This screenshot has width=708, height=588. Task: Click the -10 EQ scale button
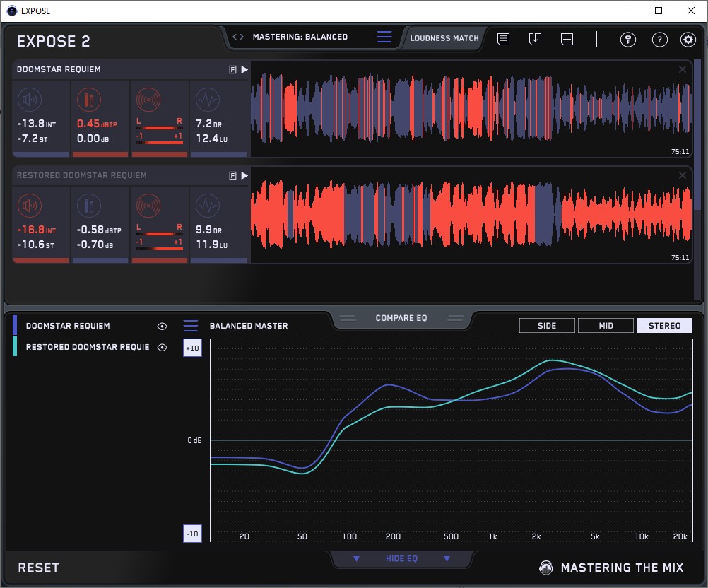[x=192, y=534]
